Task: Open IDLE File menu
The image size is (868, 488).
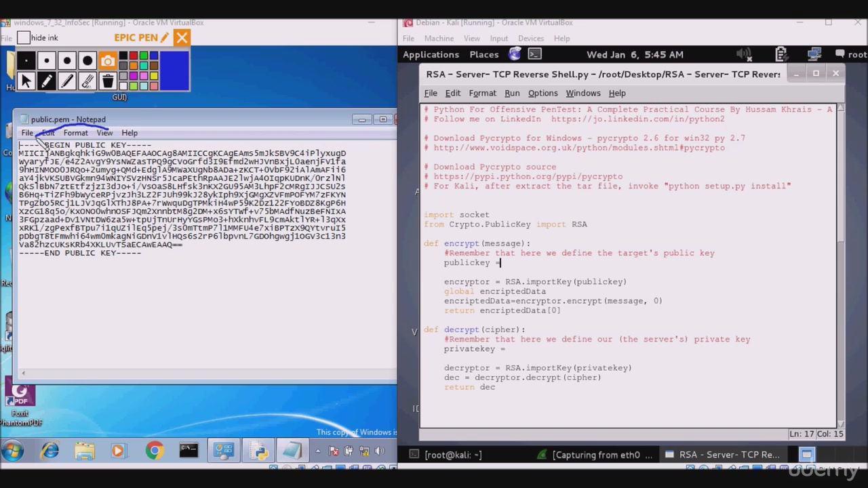Action: [x=431, y=93]
